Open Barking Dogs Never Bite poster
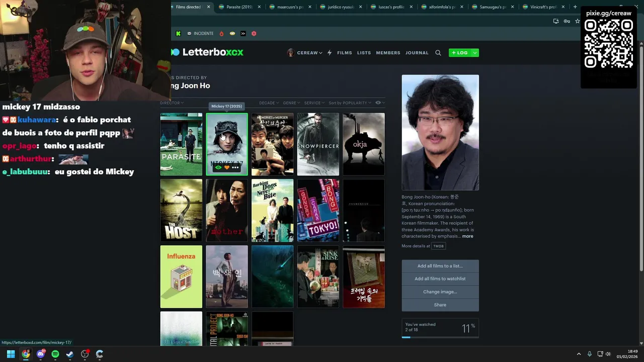This screenshot has width=644, height=362. (x=272, y=211)
